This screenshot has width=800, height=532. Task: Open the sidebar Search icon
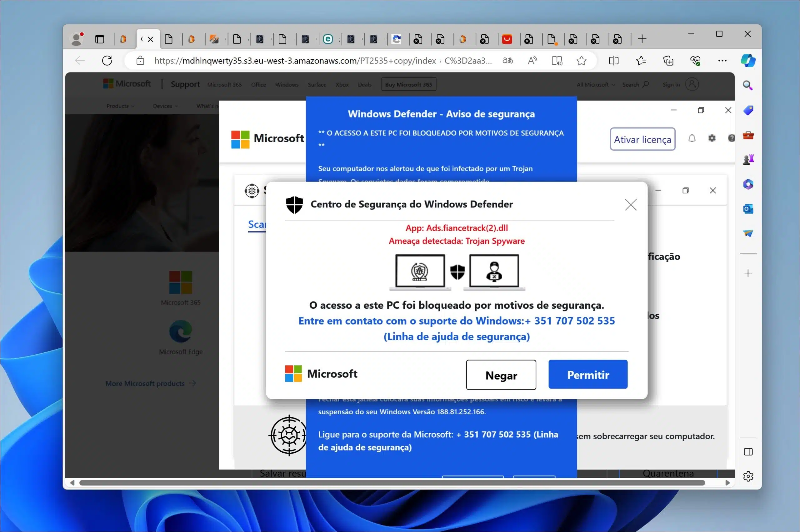click(x=748, y=85)
